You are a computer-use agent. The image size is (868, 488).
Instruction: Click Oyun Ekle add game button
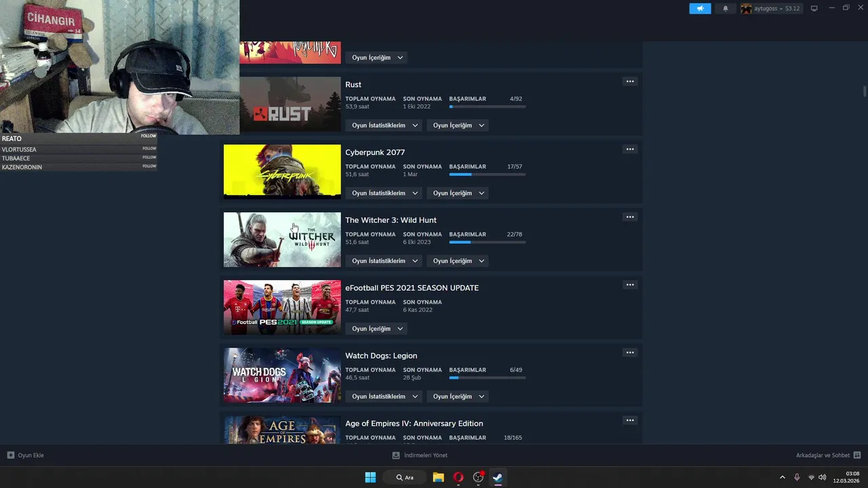pos(26,455)
